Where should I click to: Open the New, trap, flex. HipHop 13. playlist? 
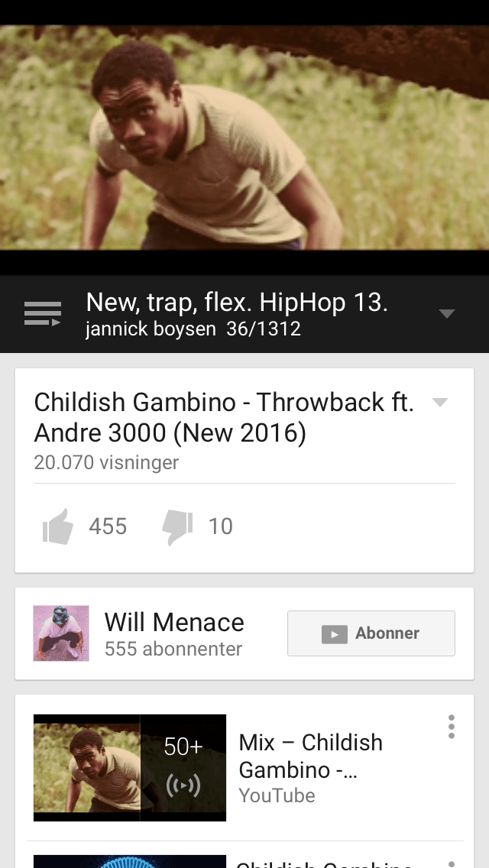[237, 303]
